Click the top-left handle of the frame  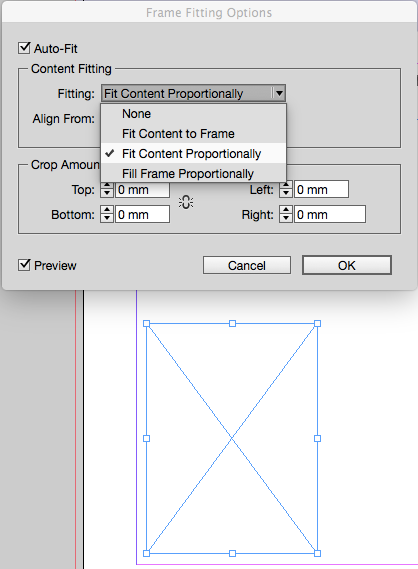coord(147,323)
